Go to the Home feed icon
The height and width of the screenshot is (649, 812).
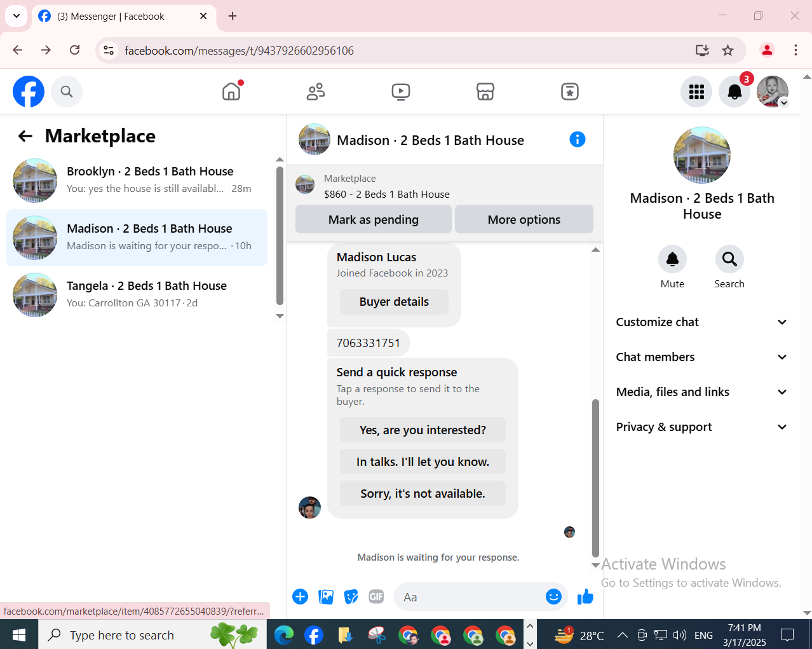(x=232, y=92)
